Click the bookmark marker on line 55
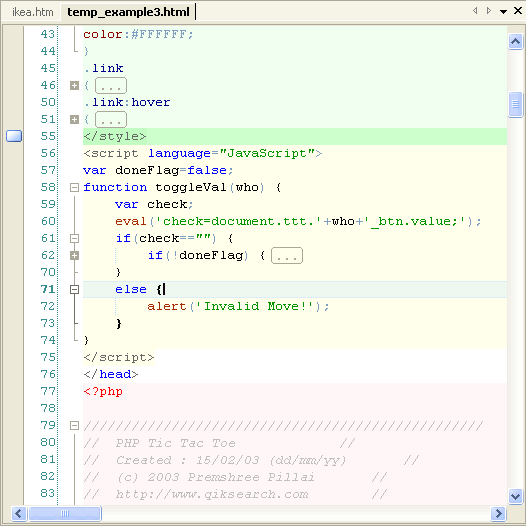 click(14, 136)
